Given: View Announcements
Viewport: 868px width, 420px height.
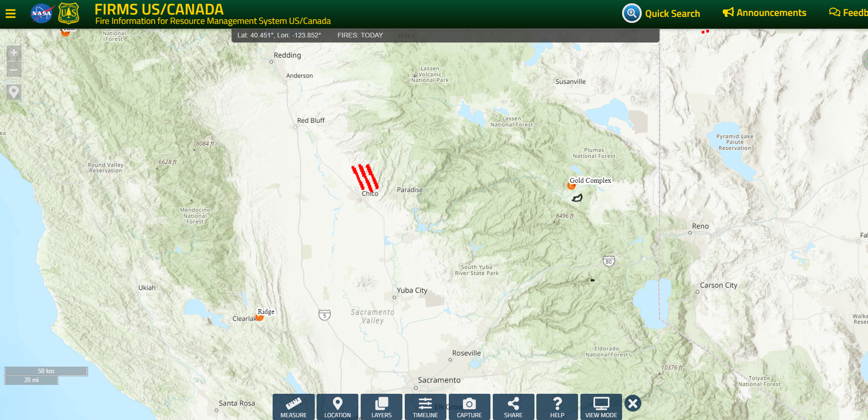Looking at the screenshot, I should pos(764,13).
